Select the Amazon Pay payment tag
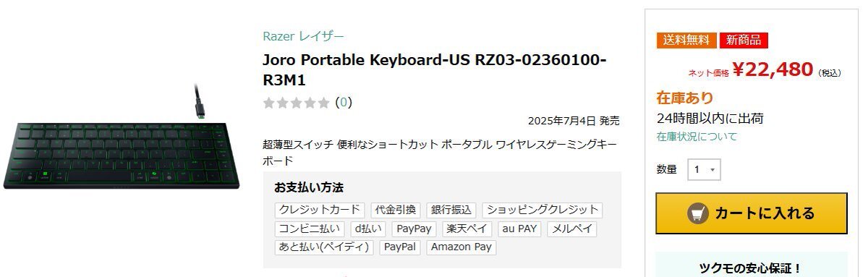This screenshot has height=277, width=868. (x=461, y=247)
